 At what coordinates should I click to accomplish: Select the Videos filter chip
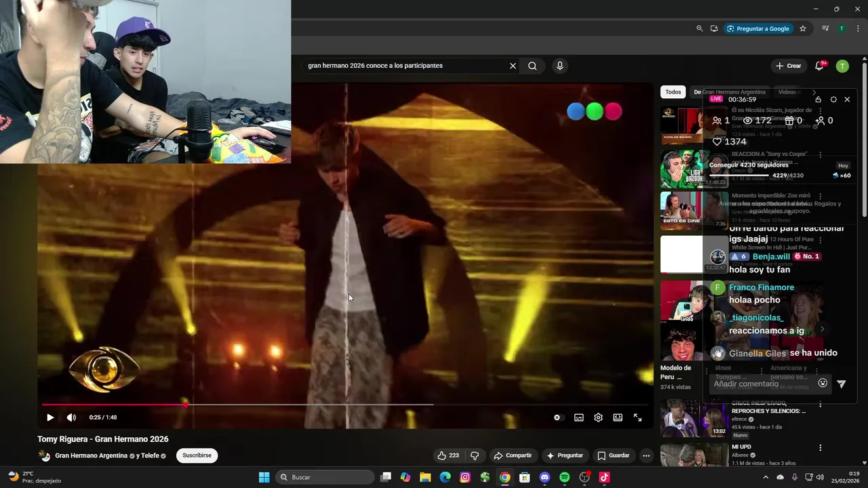[x=787, y=92]
